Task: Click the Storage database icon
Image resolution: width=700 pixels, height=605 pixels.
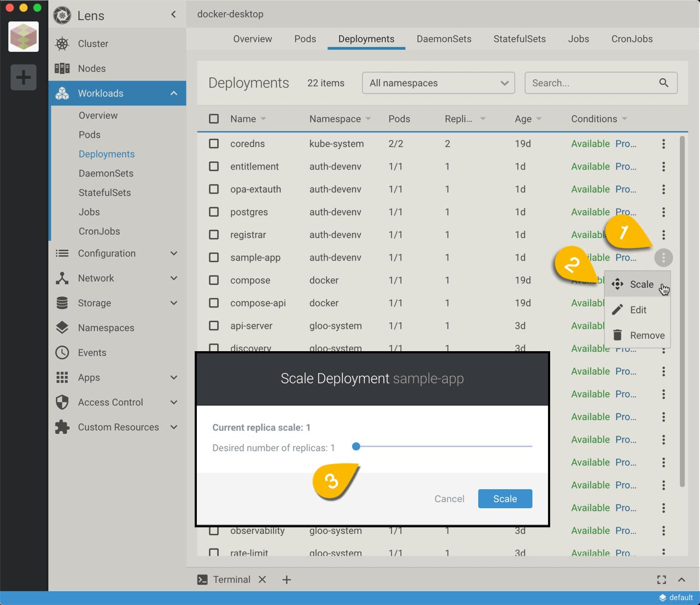Action: click(62, 303)
